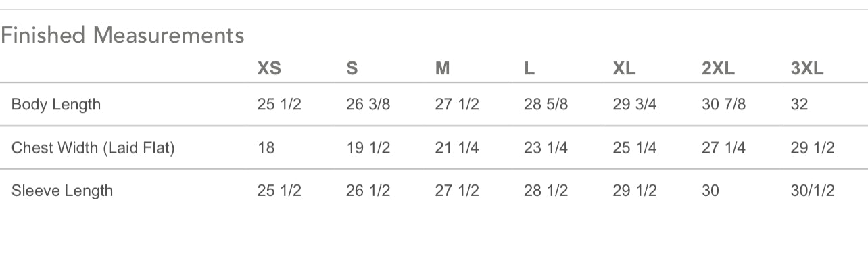Click the 30/1/2 sleeve length cell
This screenshot has height=271, width=868.
point(813,191)
